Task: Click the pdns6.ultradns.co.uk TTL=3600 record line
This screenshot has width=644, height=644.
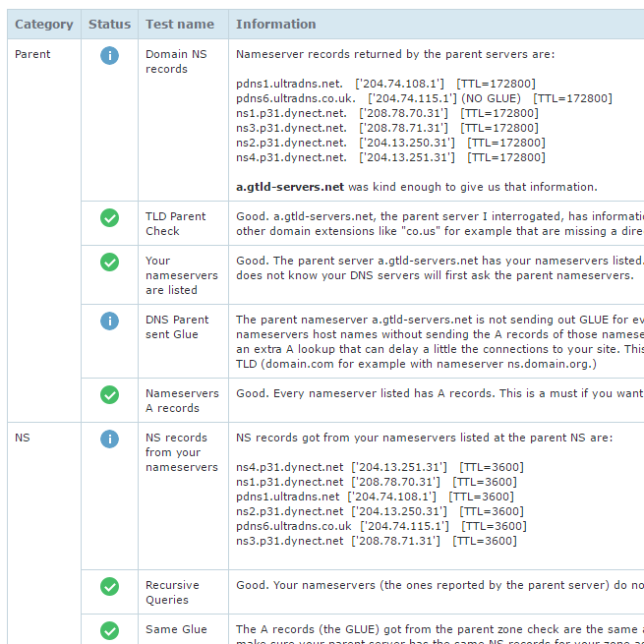Action: pos(381,527)
